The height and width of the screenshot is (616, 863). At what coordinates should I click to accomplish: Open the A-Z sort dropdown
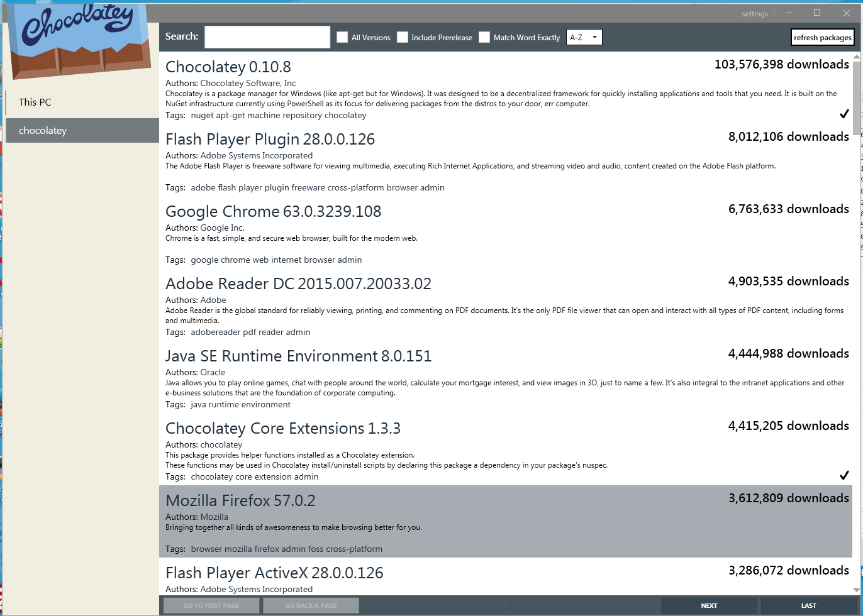[584, 37]
